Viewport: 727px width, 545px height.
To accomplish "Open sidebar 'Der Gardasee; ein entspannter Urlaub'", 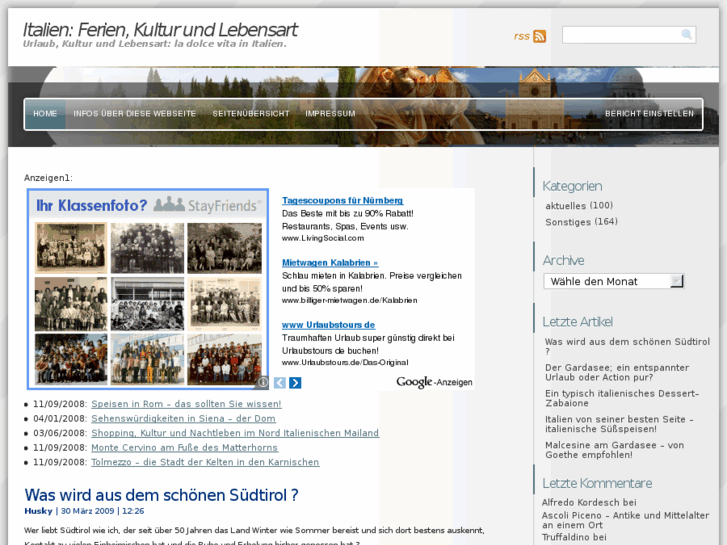I will tap(617, 372).
